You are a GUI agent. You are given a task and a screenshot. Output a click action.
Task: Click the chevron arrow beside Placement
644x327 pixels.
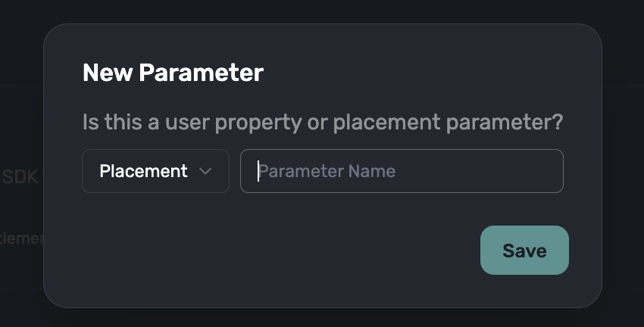tap(205, 171)
